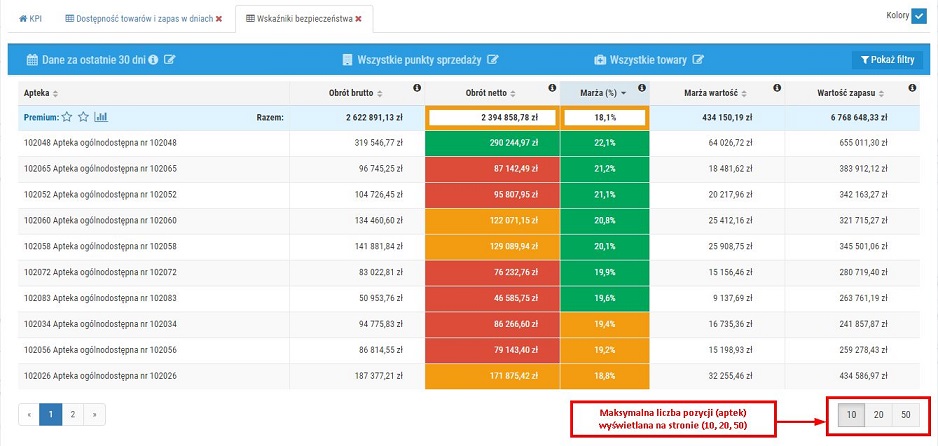Sort by Obrót netto column
Screen dimensions: 938x446
(x=492, y=93)
